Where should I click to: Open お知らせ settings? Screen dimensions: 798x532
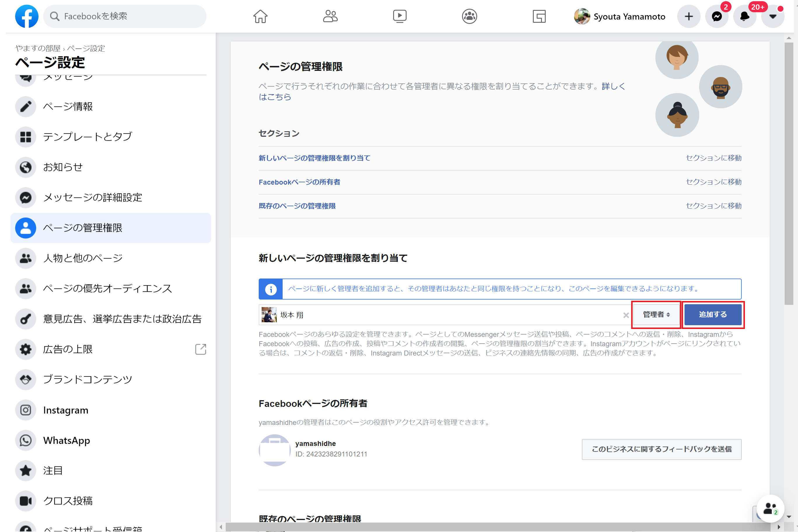tap(111, 167)
